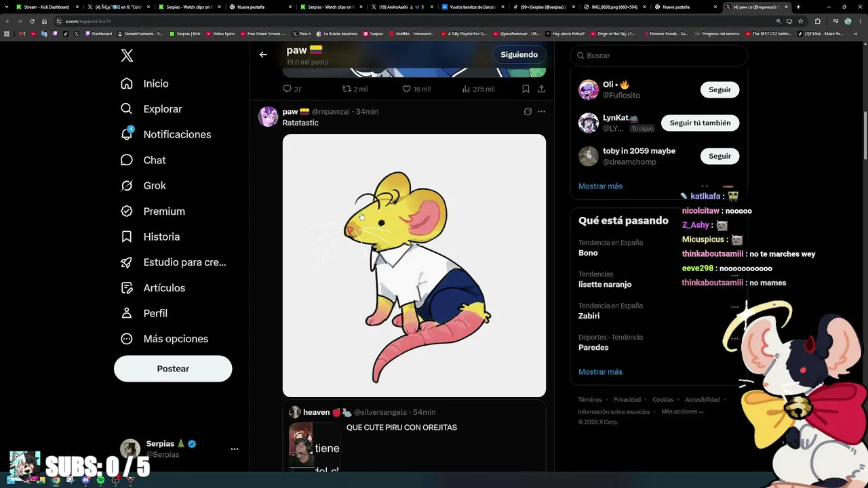Open Notificaciones bell icon
Screen dimensions: 868x488
coord(127,134)
